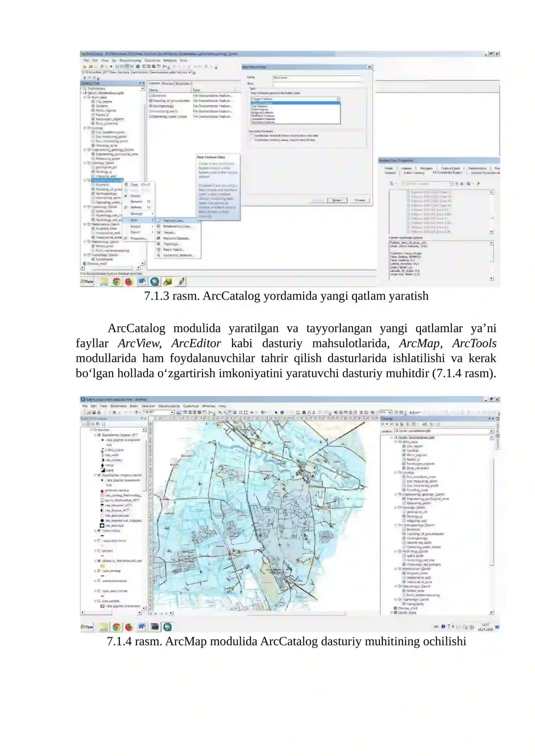The width and height of the screenshot is (535, 756).
Task: Open the Selection menu in ArcMap
Action: click(148, 406)
